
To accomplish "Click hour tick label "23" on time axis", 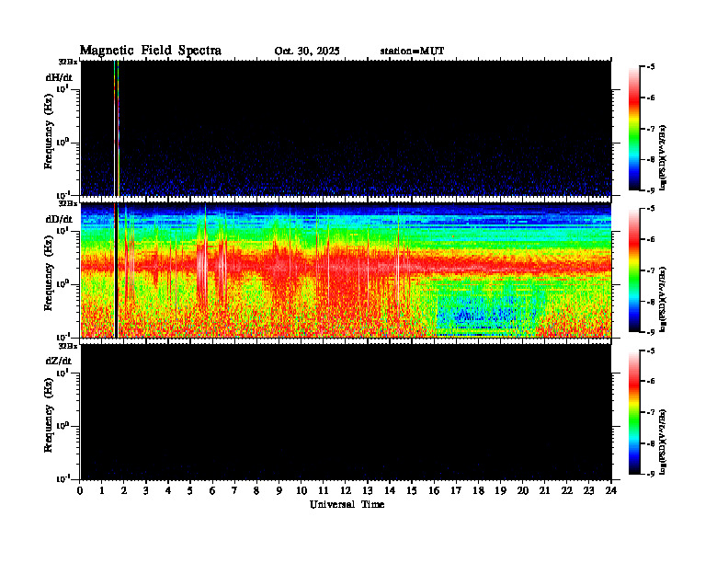I will [x=588, y=491].
